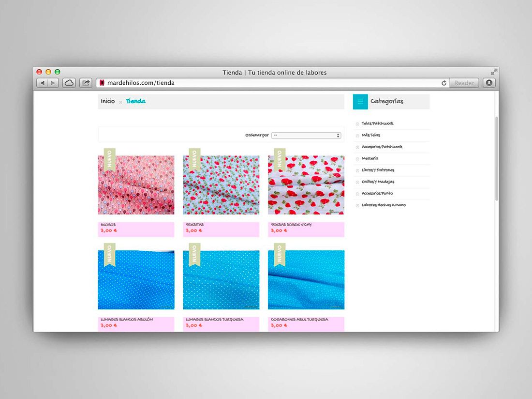The image size is (532, 399).
Task: Open Labores Hechas A Mano category
Action: coord(384,205)
